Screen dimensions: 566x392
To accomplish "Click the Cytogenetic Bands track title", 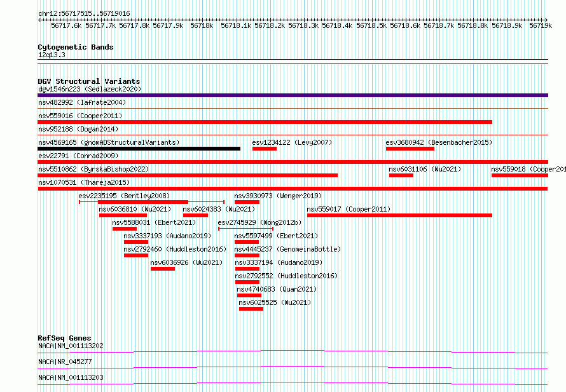I will coord(76,47).
